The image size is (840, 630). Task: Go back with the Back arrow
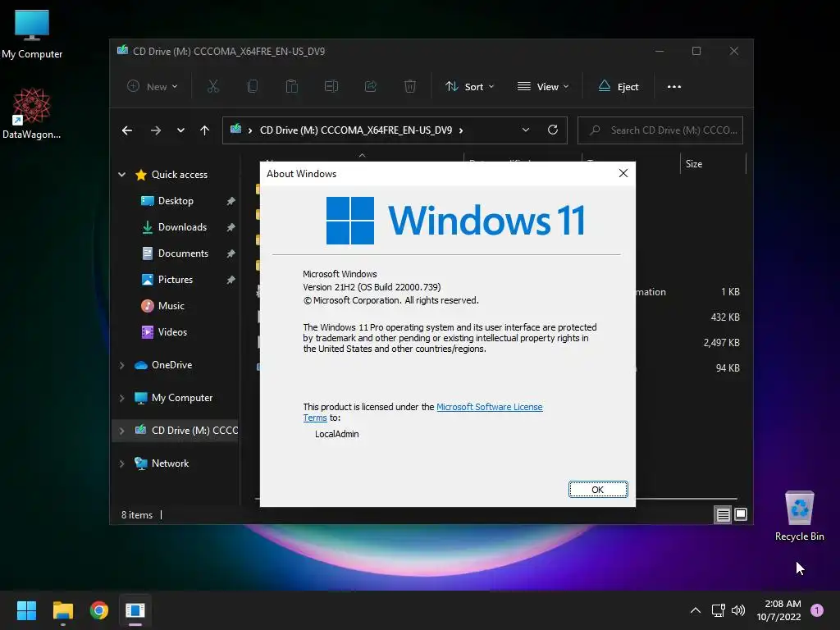click(x=127, y=130)
